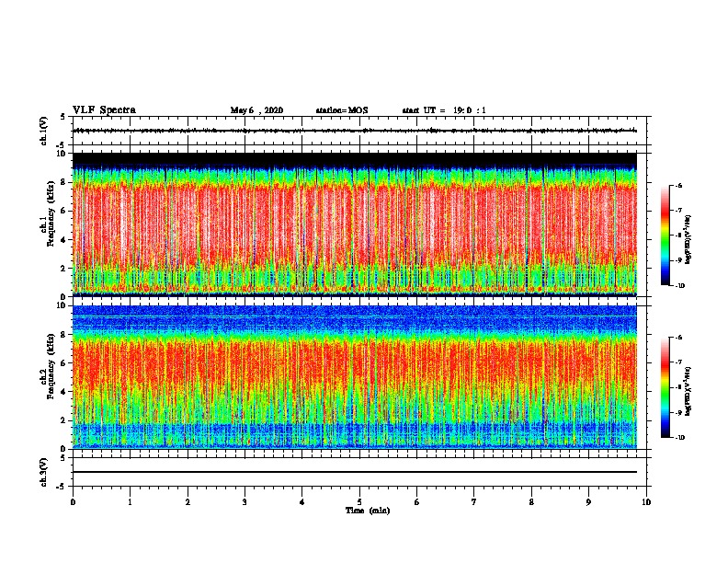Click the "6" kHz tick of ch.1 spectrogram
The image size is (728, 563).
[64, 211]
